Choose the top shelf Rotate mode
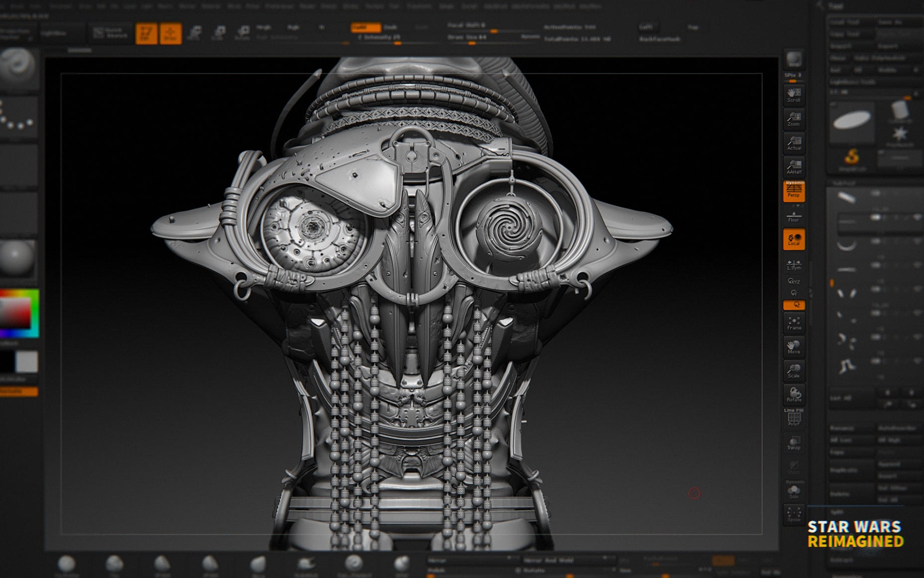Viewport: 924px width, 578px height. pos(242,33)
